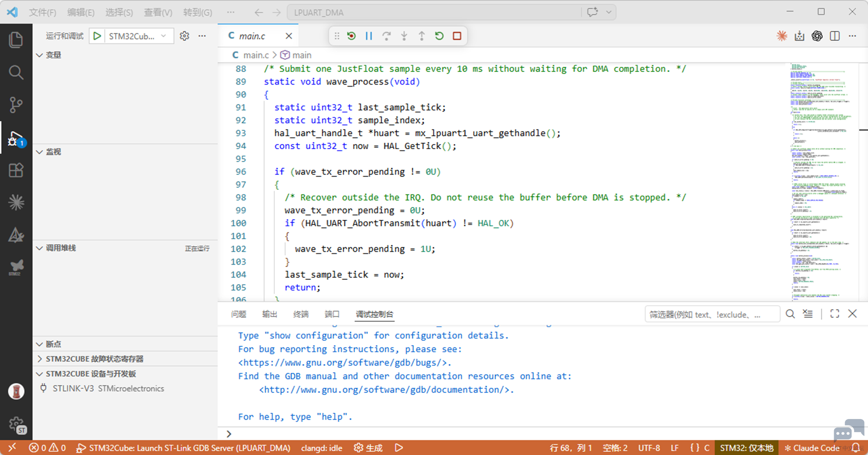The width and height of the screenshot is (868, 455).
Task: Click the Step Out debug button
Action: pos(421,36)
